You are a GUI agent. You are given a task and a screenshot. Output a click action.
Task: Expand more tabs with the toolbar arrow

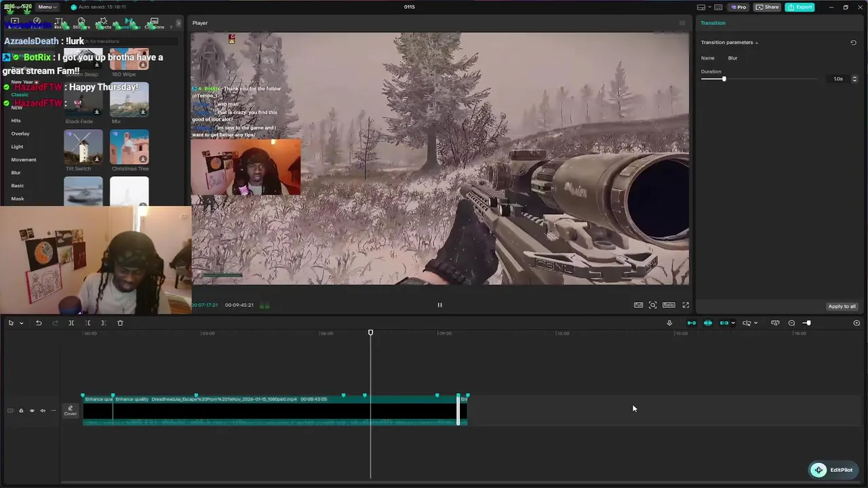178,24
